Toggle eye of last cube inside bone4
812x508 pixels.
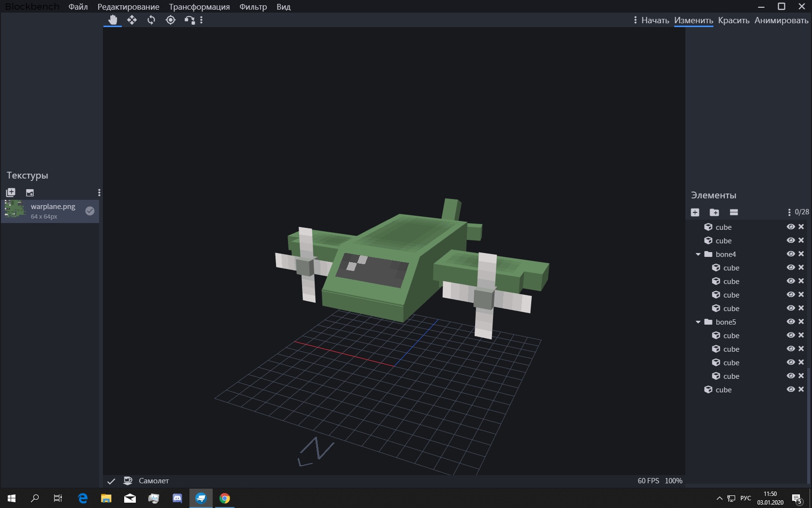click(x=791, y=308)
